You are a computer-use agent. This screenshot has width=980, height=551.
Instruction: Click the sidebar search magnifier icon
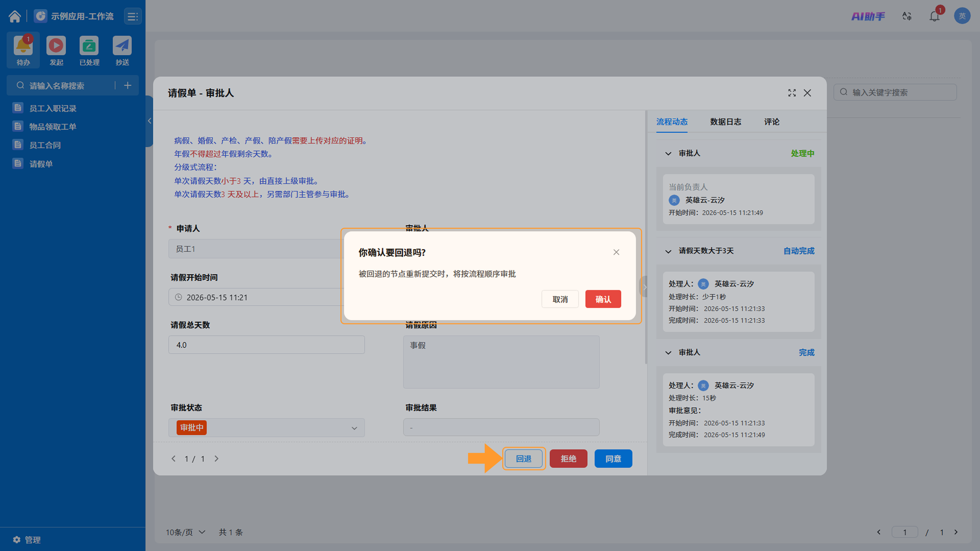click(20, 85)
